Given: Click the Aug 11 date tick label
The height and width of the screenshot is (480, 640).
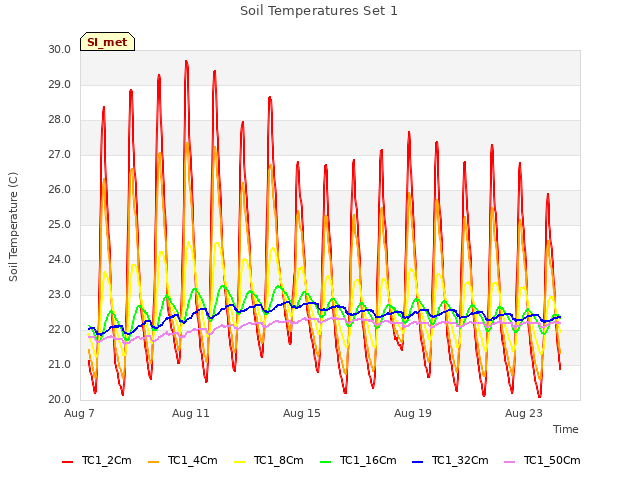Looking at the screenshot, I should [x=191, y=413].
